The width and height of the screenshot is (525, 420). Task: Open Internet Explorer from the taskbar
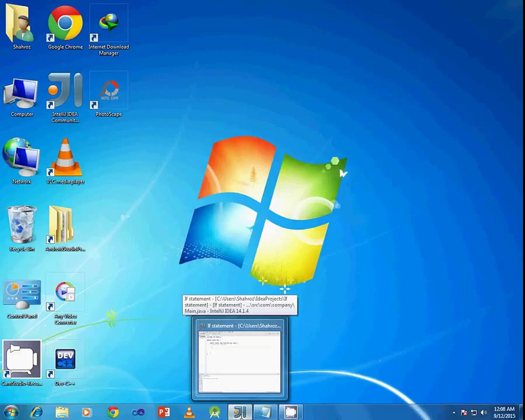tap(37, 412)
